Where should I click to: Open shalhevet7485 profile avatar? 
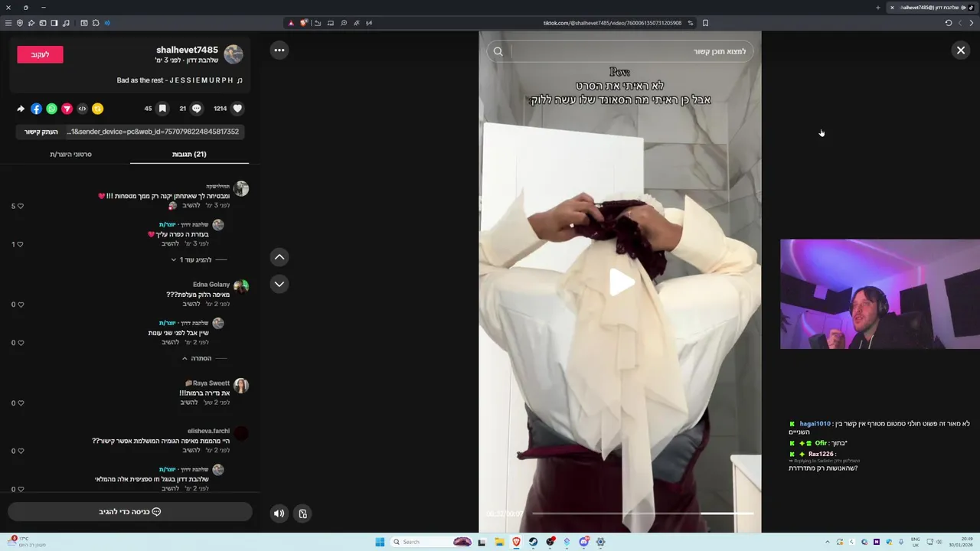234,54
